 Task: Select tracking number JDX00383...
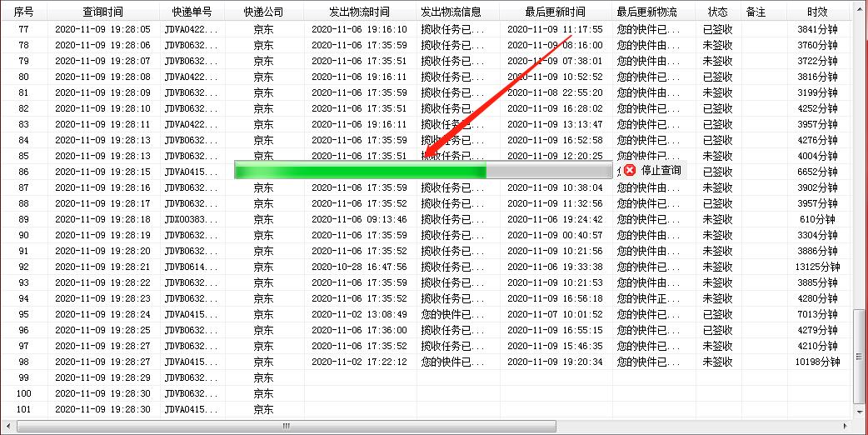pyautogui.click(x=192, y=220)
